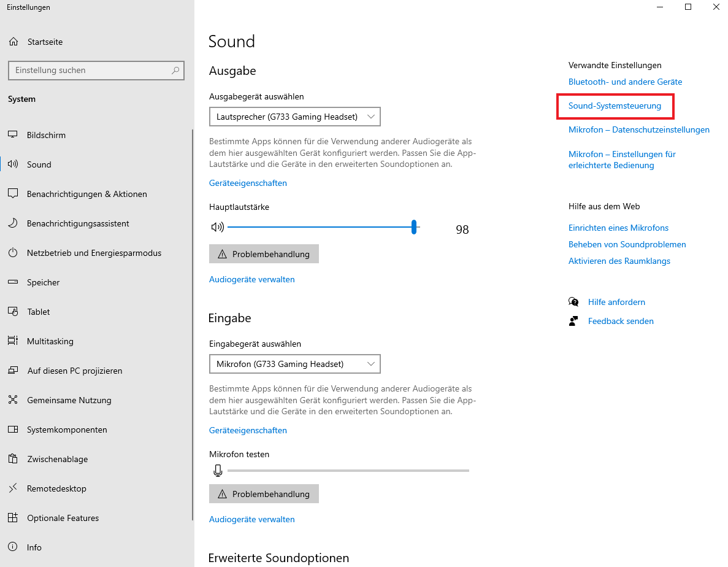The height and width of the screenshot is (567, 728).
Task: Open Bluetooth- und andere Geräte link
Action: coord(625,82)
